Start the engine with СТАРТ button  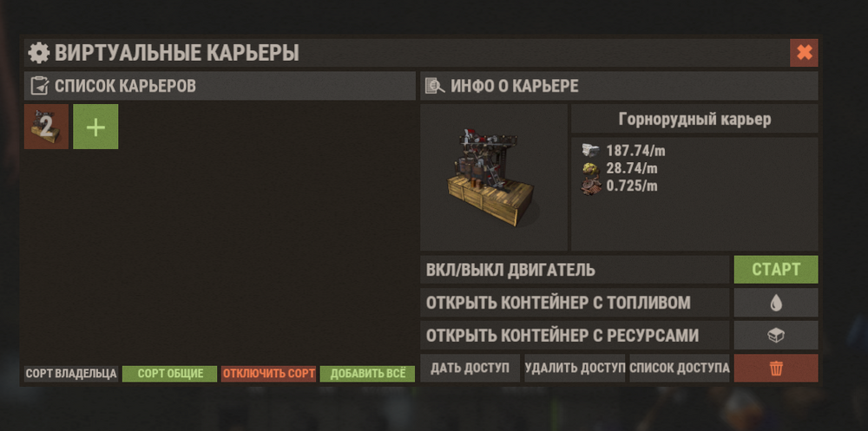pos(775,270)
